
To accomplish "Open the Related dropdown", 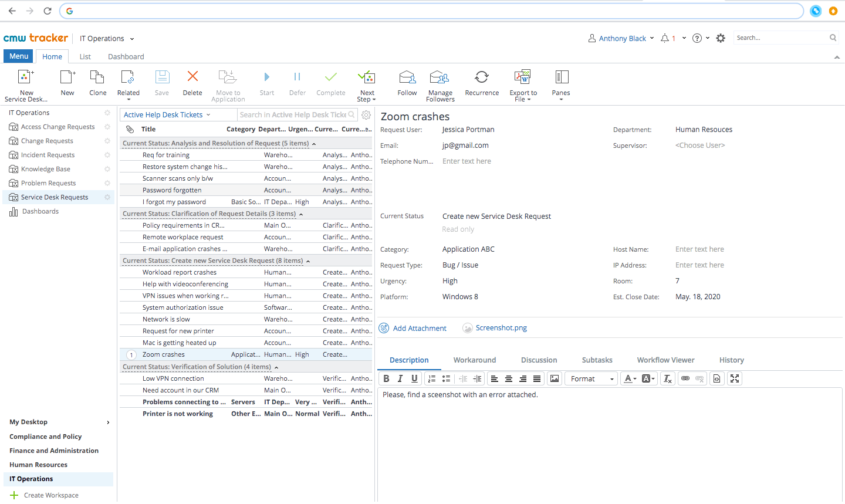I will pos(128,85).
